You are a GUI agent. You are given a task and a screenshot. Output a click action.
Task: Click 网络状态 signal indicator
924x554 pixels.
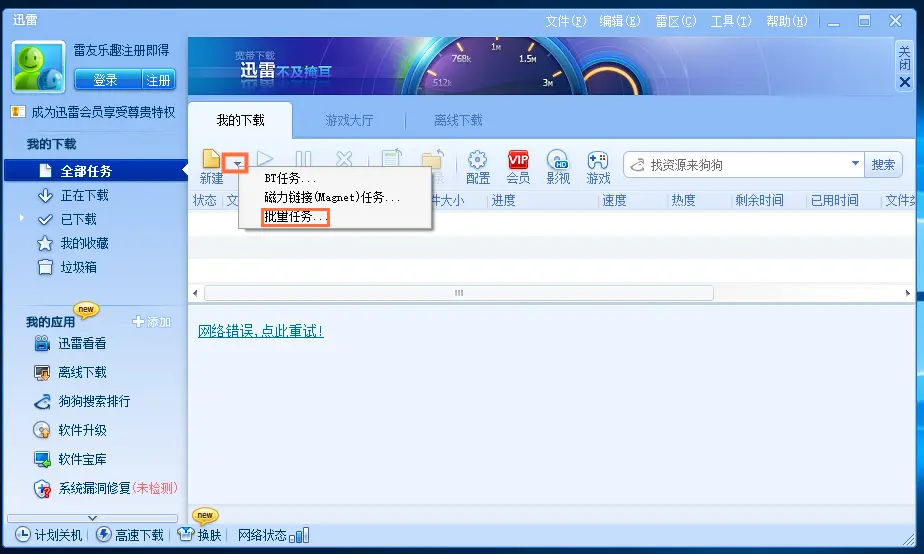(x=273, y=535)
